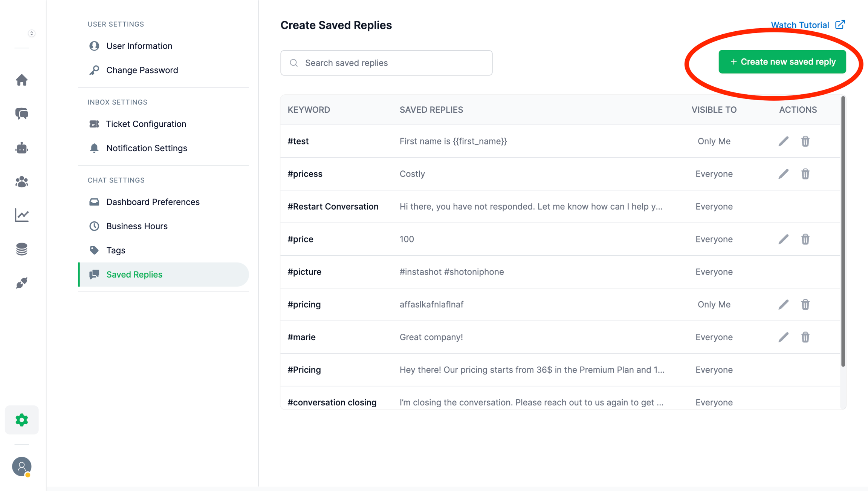The width and height of the screenshot is (868, 491).
Task: Click Create new saved reply button
Action: point(782,62)
